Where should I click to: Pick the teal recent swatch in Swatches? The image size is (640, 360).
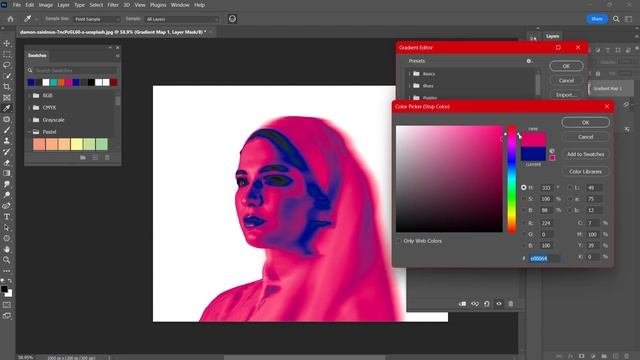tap(53, 82)
